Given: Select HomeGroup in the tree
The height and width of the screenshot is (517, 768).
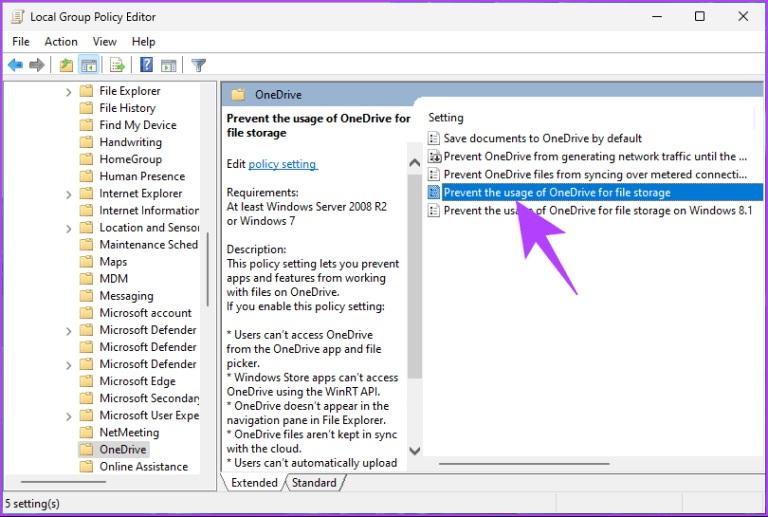Looking at the screenshot, I should click(130, 159).
